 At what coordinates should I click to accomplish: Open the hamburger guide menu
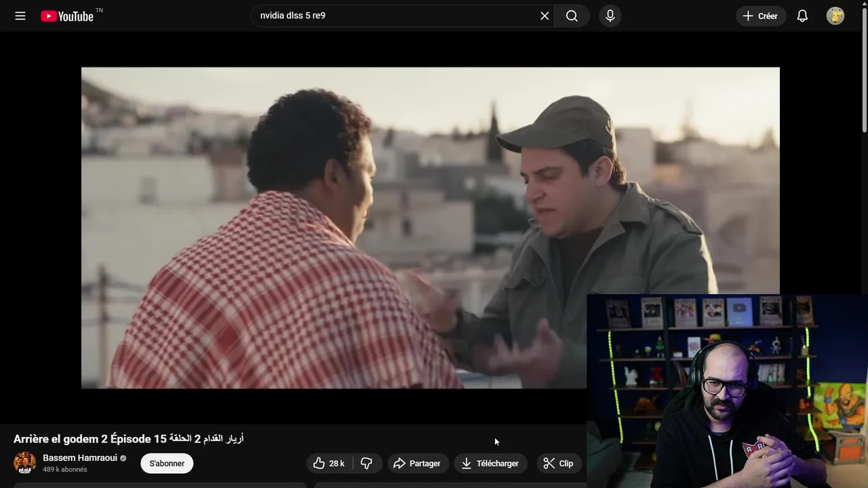[x=20, y=16]
